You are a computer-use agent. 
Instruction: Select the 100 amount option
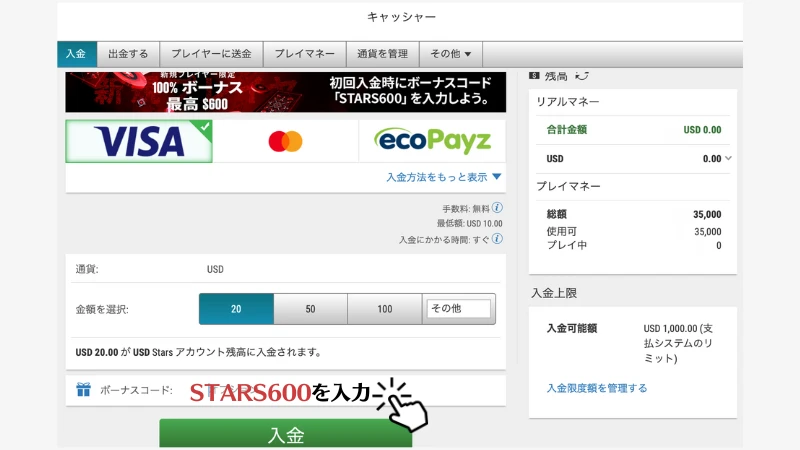tap(385, 309)
